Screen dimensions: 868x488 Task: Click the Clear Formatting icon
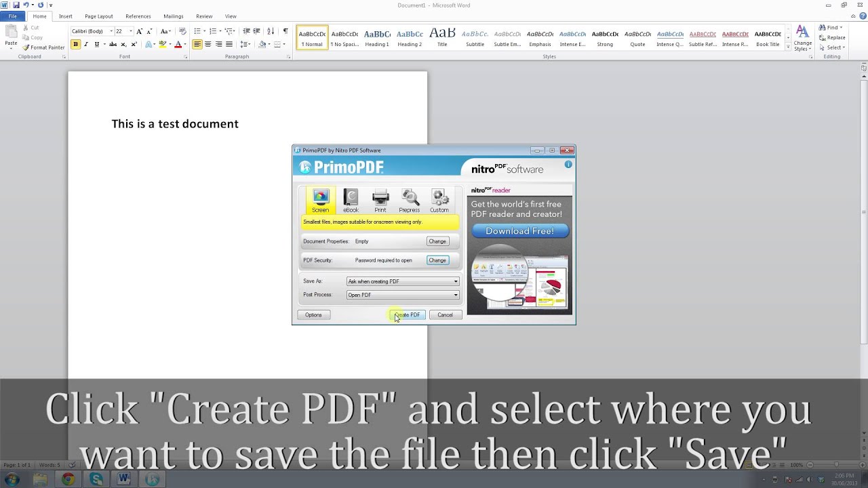[182, 31]
